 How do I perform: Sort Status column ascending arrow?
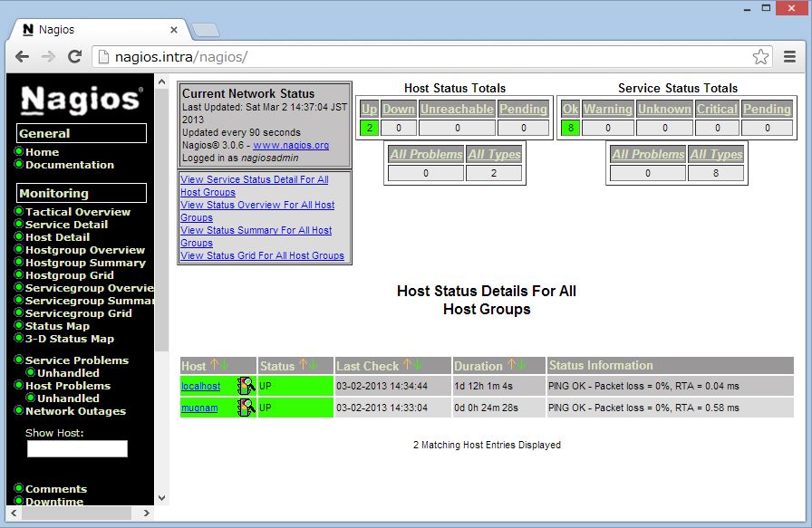point(303,364)
